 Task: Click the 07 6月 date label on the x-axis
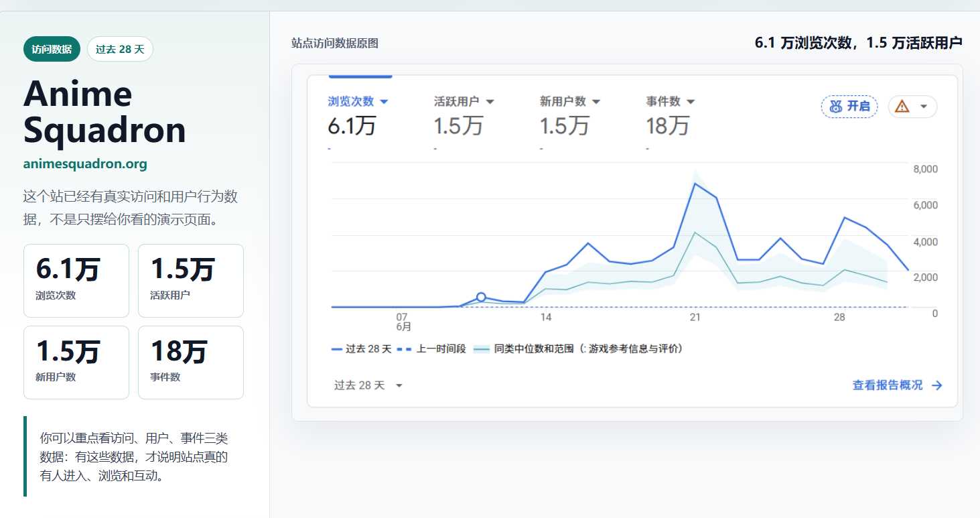[403, 322]
